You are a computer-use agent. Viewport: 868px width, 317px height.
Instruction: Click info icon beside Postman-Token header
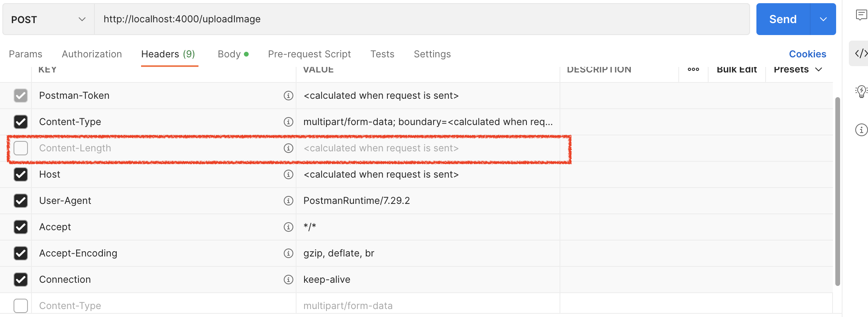click(x=288, y=96)
